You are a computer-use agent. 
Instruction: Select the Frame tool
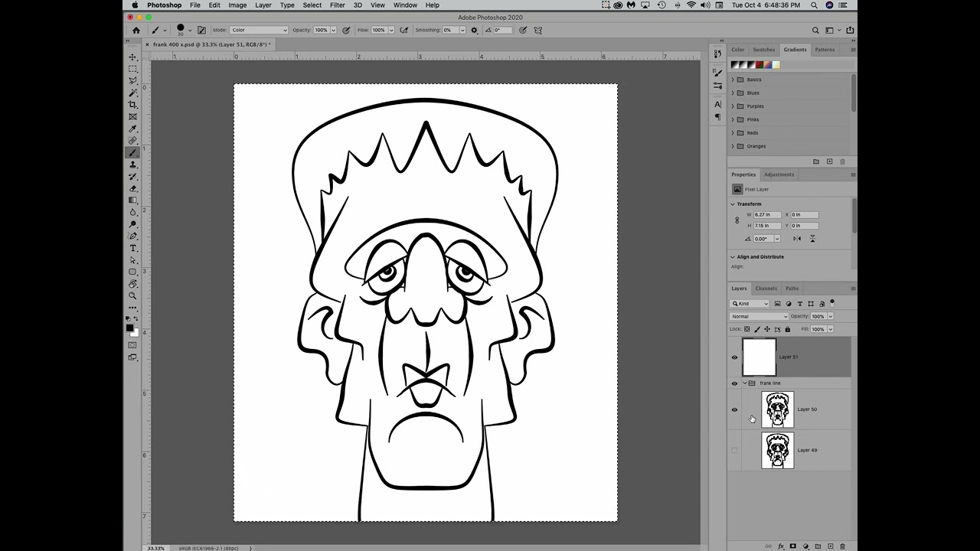click(x=132, y=116)
